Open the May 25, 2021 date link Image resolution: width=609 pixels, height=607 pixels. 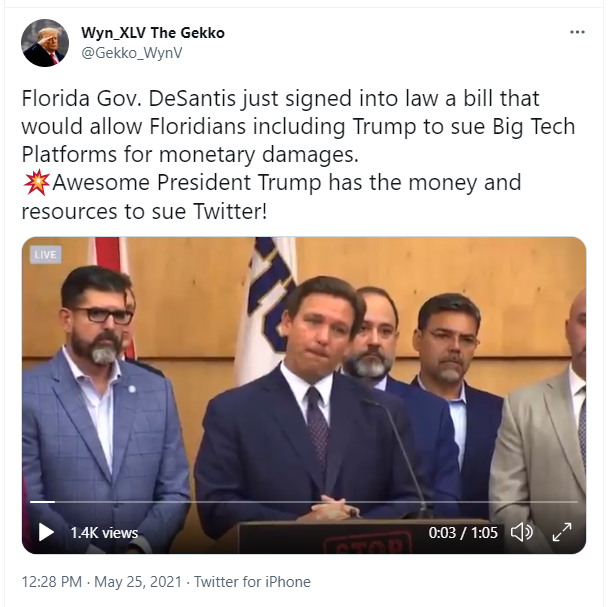pos(138,582)
